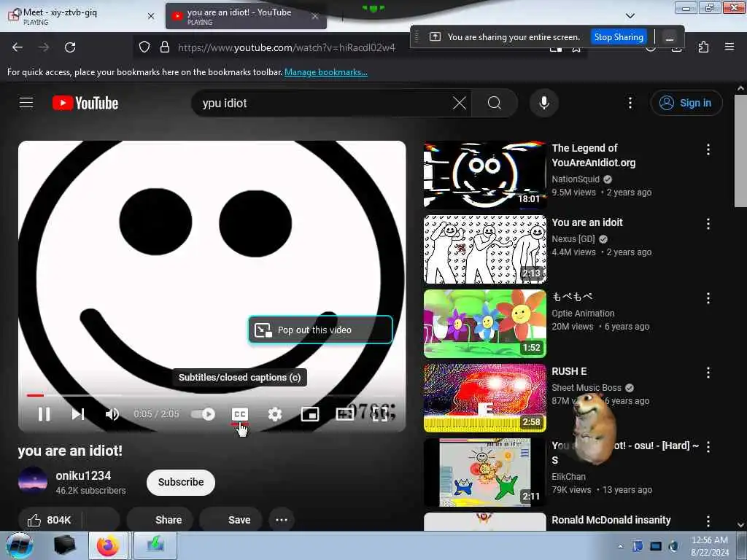Stop Sharing the screen
This screenshot has width=747, height=560.
coord(619,36)
